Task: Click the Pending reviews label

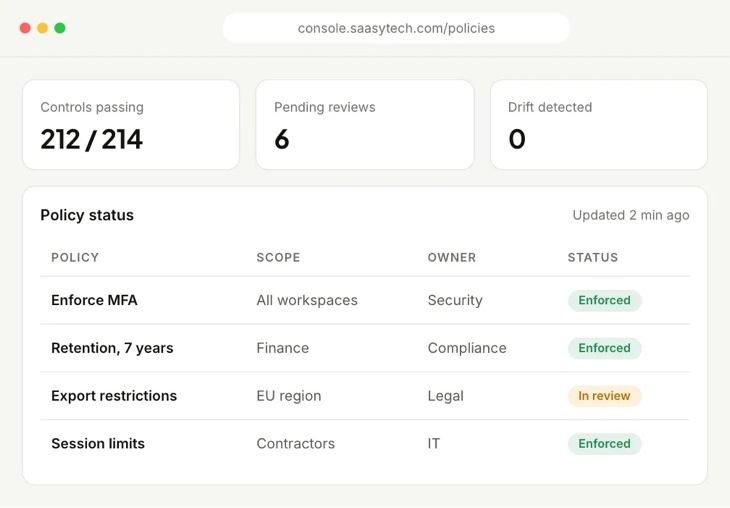Action: click(324, 107)
